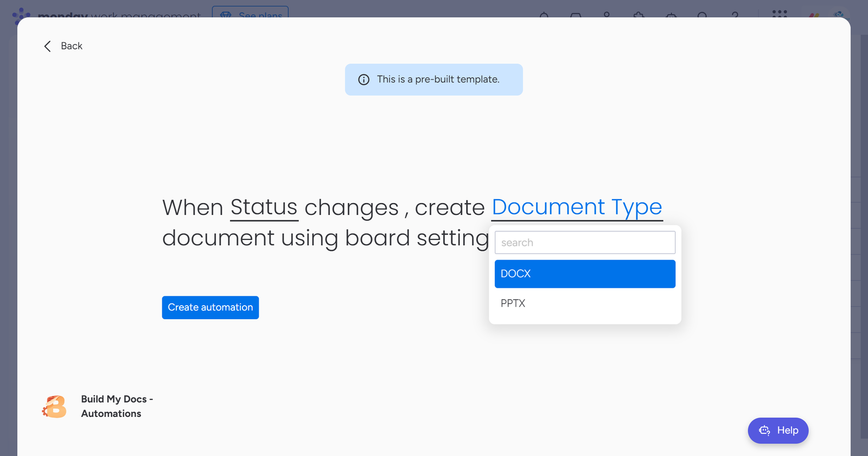Viewport: 868px width, 456px height.
Task: Click the question mark help icon
Action: [735, 14]
